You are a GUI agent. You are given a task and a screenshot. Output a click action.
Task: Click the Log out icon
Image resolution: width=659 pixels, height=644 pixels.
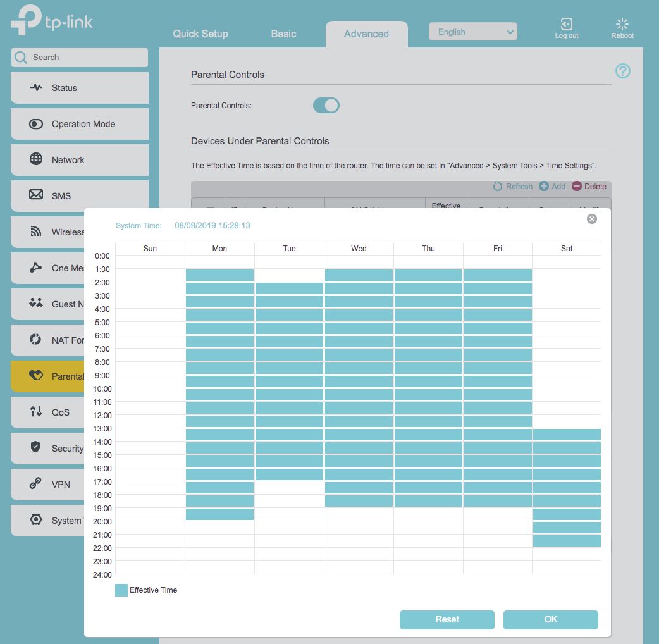click(x=566, y=23)
